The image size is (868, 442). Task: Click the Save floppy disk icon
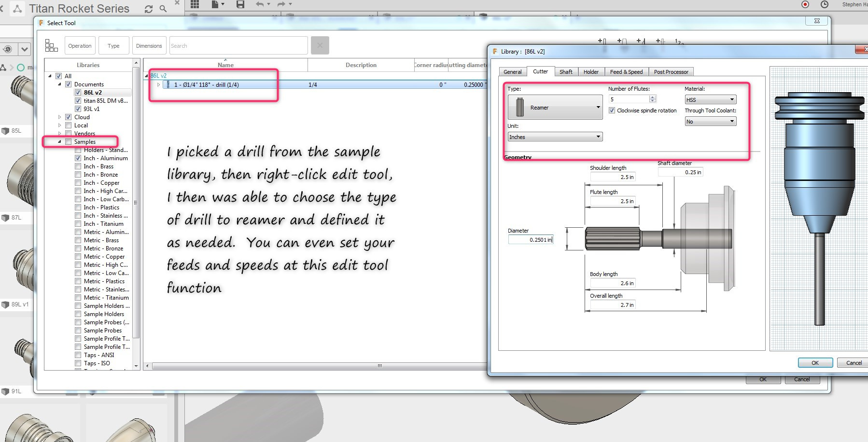(x=240, y=4)
